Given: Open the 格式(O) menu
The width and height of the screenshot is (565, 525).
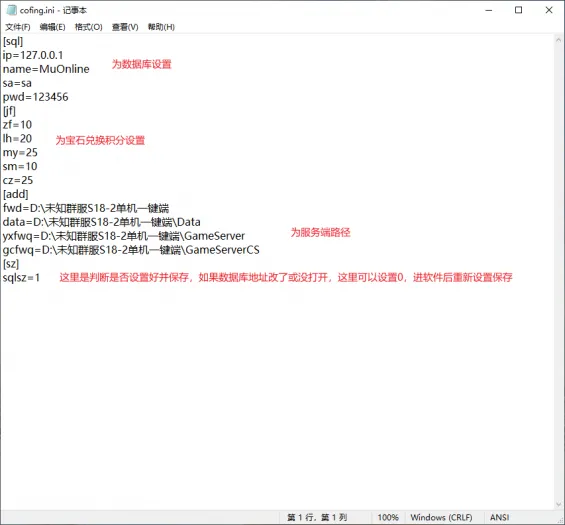Looking at the screenshot, I should (88, 27).
